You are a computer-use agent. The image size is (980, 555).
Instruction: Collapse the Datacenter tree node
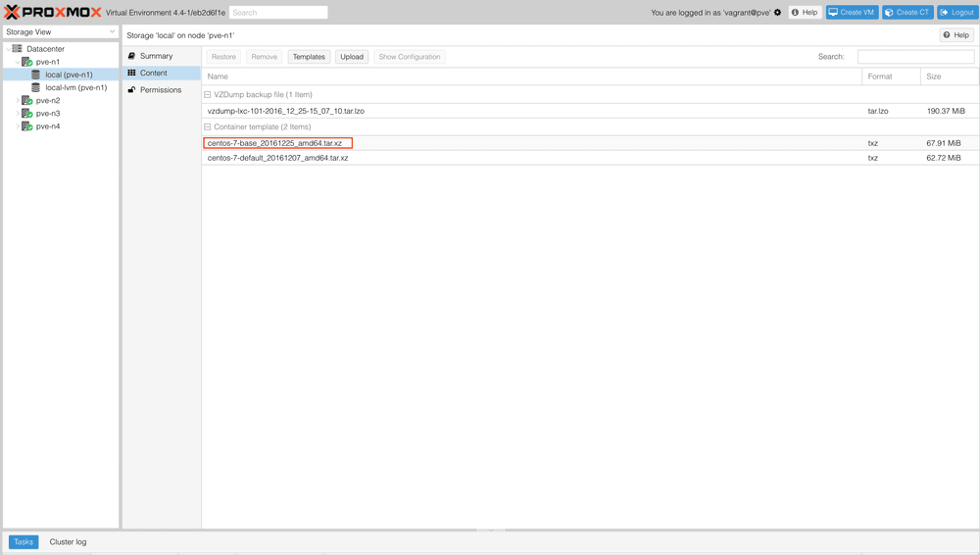[x=8, y=49]
